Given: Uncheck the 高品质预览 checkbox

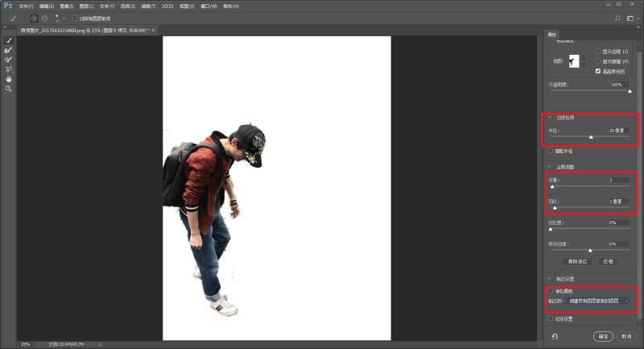Looking at the screenshot, I should point(597,71).
